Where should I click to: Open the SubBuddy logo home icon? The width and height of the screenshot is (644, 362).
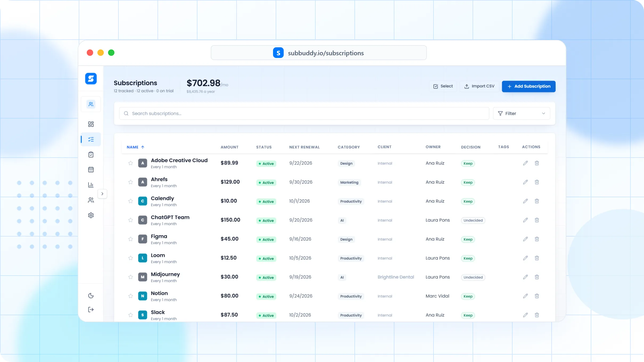pos(91,79)
